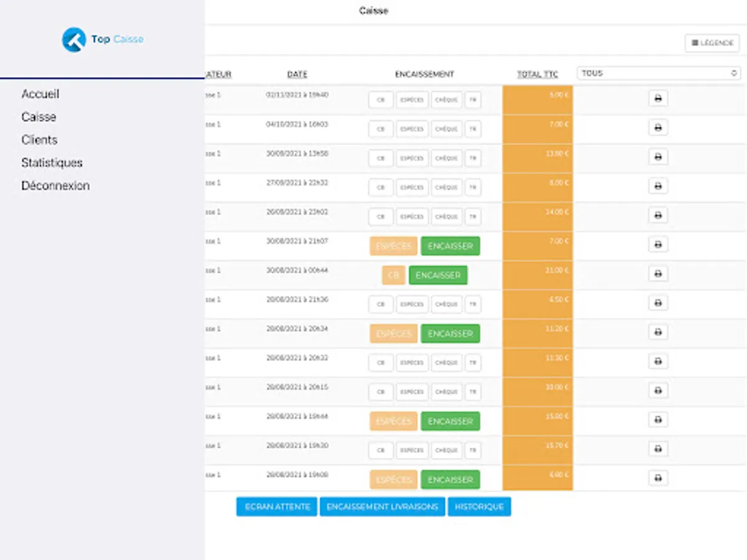Screen dimensions: 747x560
Task: Sort the table by TOTAL TTC header
Action: [537, 75]
